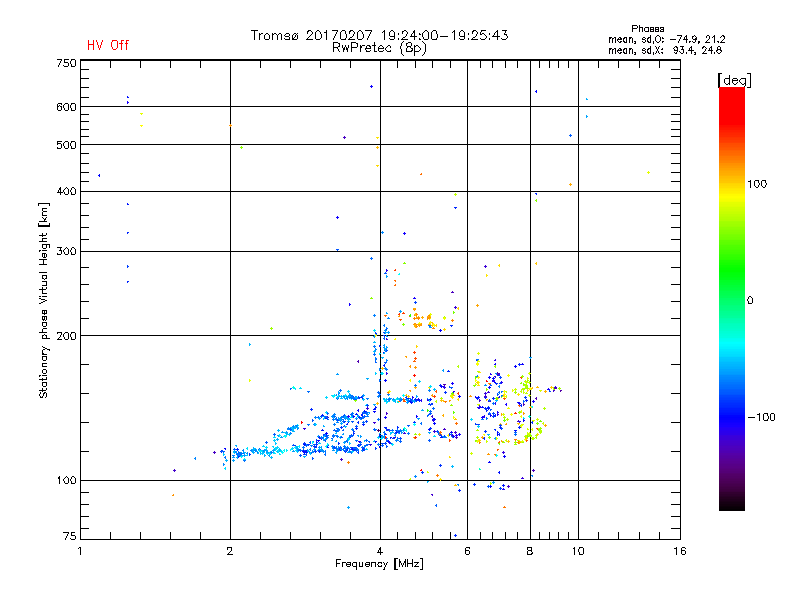
Task: Click the '-100' colorbar tick label
Action: (x=762, y=417)
